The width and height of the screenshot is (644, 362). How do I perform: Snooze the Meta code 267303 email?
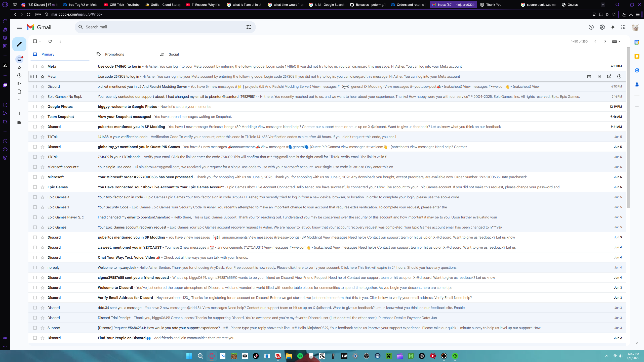(x=619, y=76)
